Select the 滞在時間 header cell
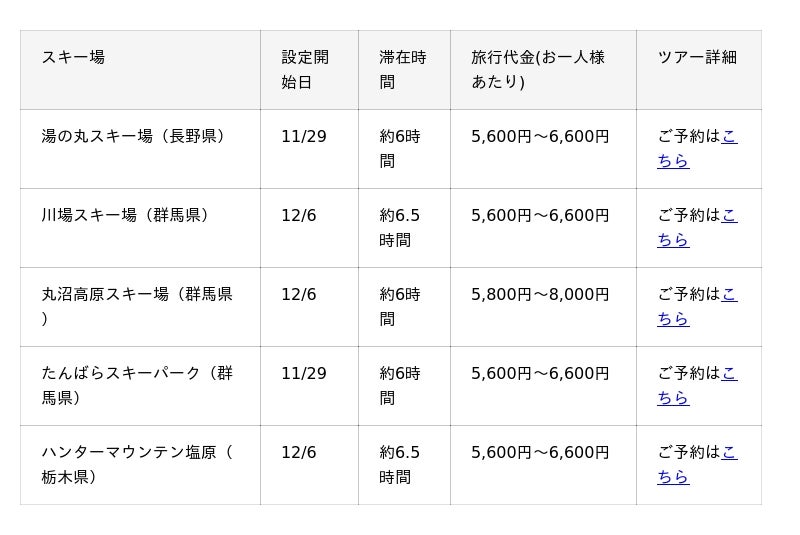This screenshot has height=535, width=800. click(402, 69)
